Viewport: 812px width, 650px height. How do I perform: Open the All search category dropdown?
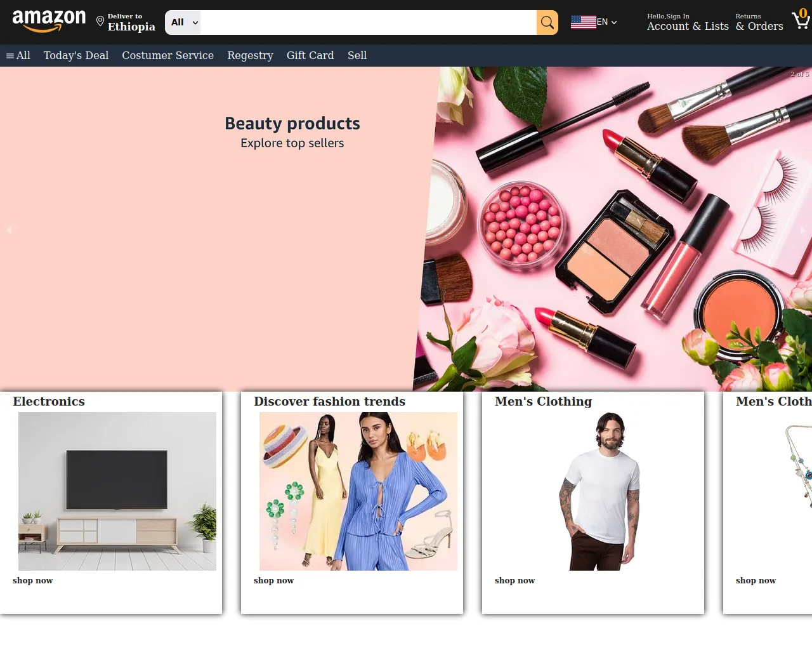coord(183,23)
